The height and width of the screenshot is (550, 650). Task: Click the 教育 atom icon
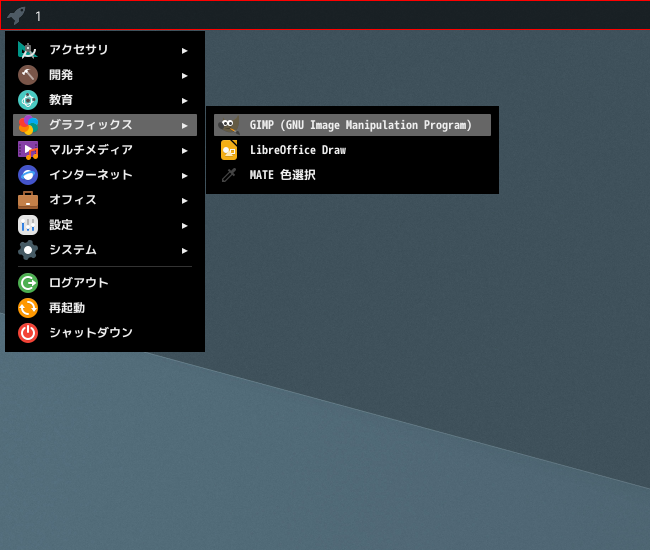tap(28, 100)
